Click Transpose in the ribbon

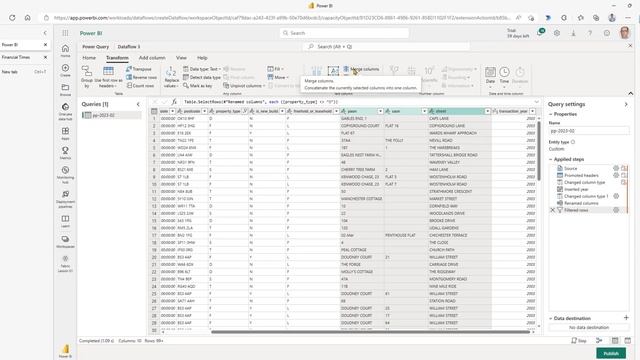click(x=139, y=69)
